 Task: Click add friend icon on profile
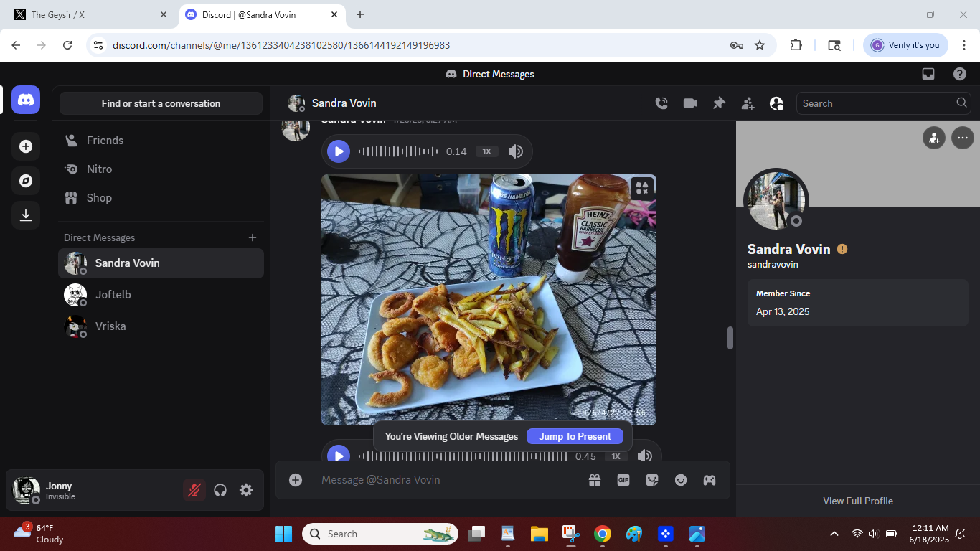934,138
